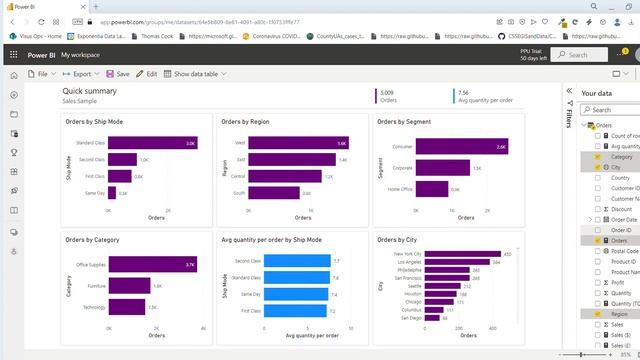The width and height of the screenshot is (640, 360).
Task: Click the Power BI home label
Action: pos(41,55)
